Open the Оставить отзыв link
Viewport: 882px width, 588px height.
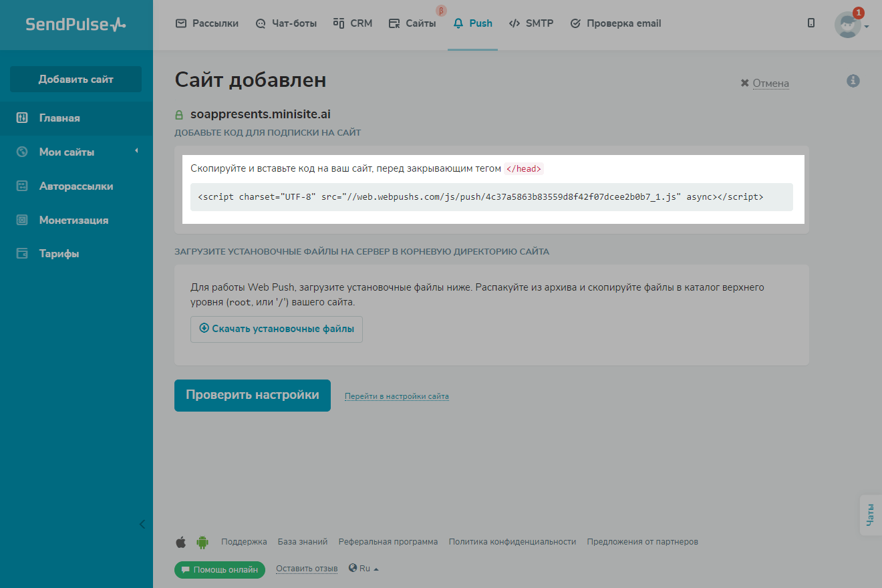coord(307,569)
